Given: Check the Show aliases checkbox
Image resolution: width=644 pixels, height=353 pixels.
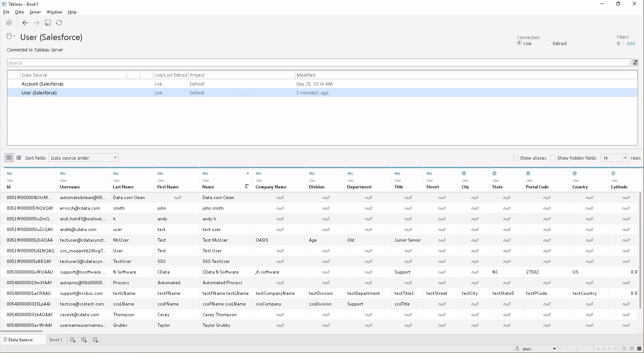Looking at the screenshot, I should click(x=516, y=158).
